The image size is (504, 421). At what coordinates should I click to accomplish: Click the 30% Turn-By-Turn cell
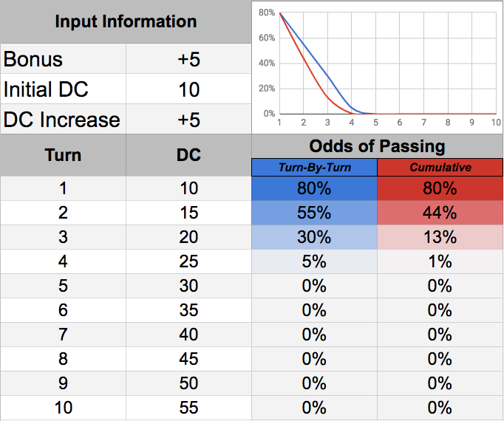click(x=315, y=237)
